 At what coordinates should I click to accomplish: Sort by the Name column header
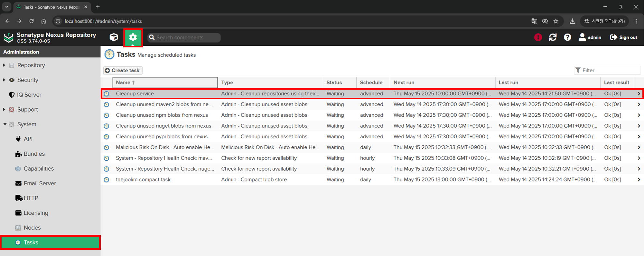(165, 83)
